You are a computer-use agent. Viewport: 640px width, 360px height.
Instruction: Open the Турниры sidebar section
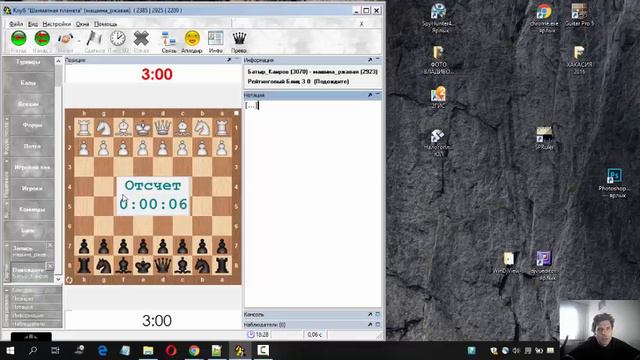point(29,62)
